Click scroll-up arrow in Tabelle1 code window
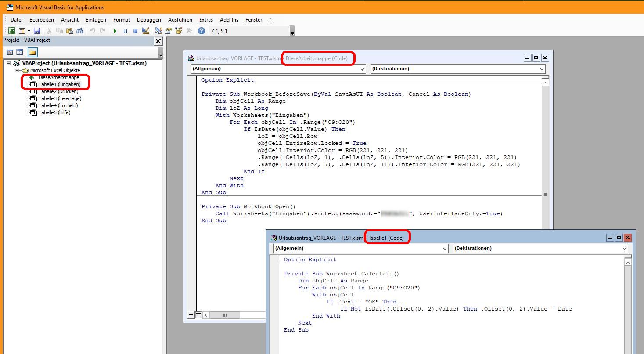This screenshot has height=354, width=644. 628,262
